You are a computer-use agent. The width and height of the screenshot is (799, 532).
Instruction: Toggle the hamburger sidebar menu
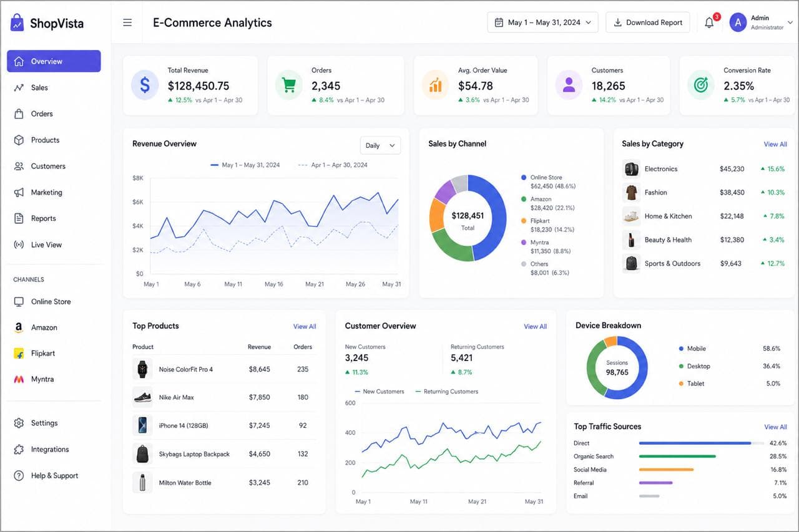(x=127, y=22)
